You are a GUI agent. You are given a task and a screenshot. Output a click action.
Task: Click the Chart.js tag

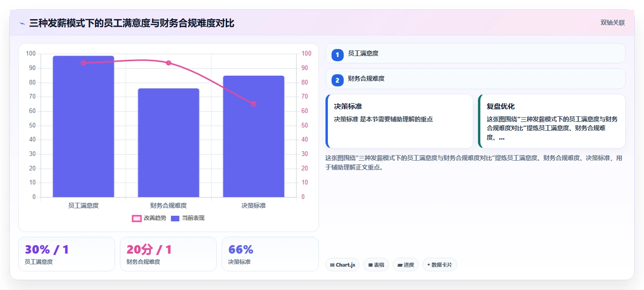(x=342, y=265)
